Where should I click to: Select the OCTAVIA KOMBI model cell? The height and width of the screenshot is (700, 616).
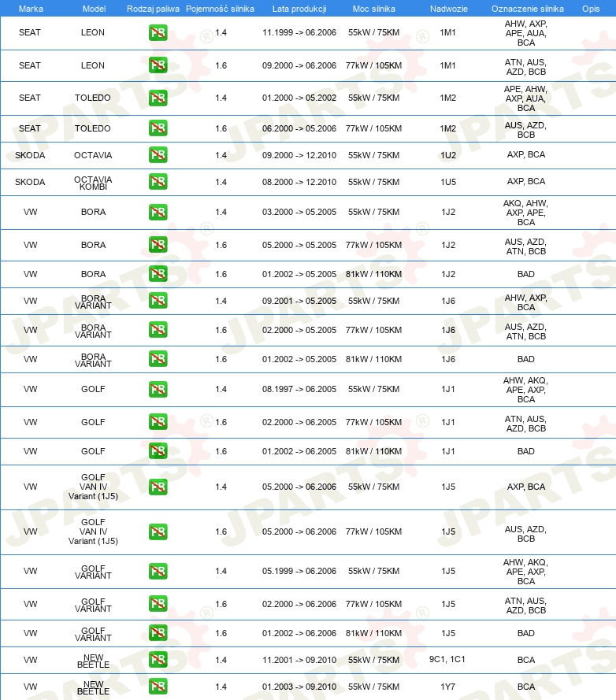point(93,183)
